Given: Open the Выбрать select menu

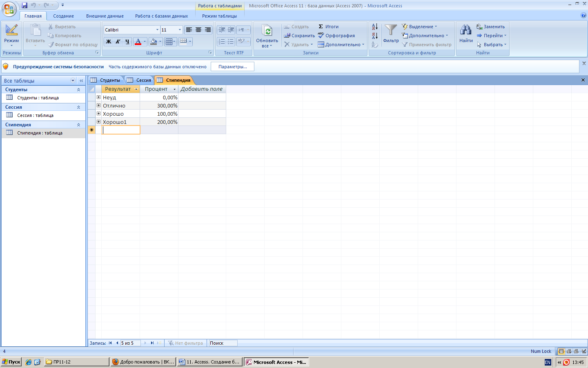Looking at the screenshot, I should pyautogui.click(x=492, y=45).
